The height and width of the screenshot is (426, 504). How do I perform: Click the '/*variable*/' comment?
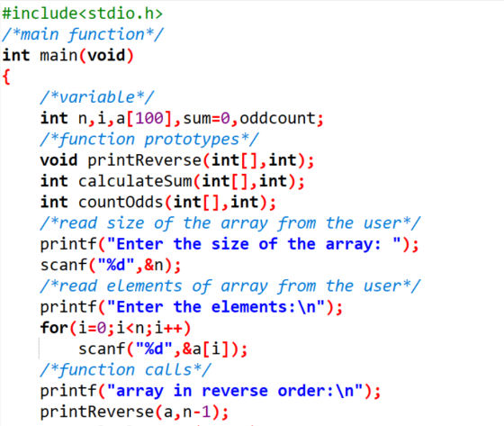[x=97, y=97]
